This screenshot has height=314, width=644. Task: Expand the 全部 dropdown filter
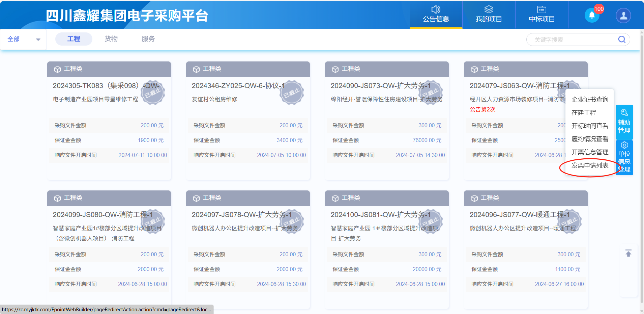tap(23, 39)
